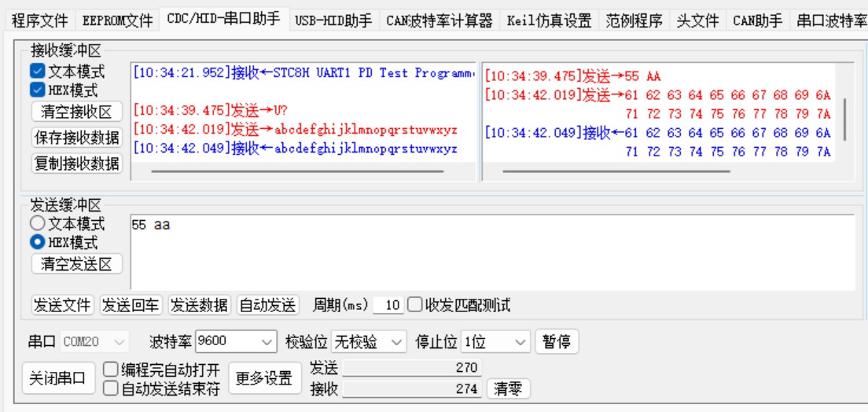Open the 停止位 1位 dropdown
868x412 pixels.
[x=496, y=342]
